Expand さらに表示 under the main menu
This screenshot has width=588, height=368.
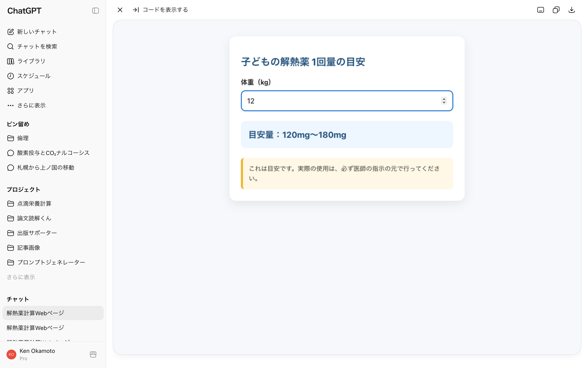click(53, 105)
